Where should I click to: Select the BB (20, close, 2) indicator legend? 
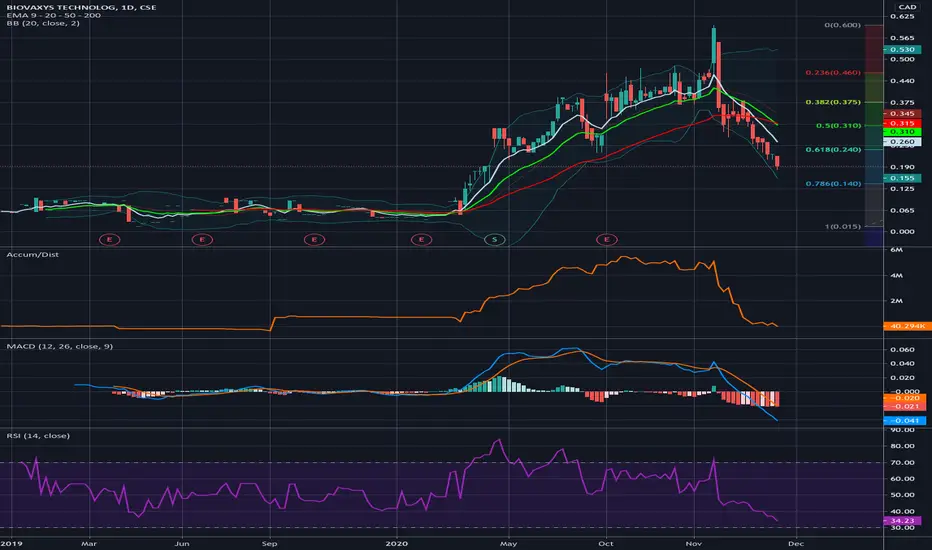point(43,23)
